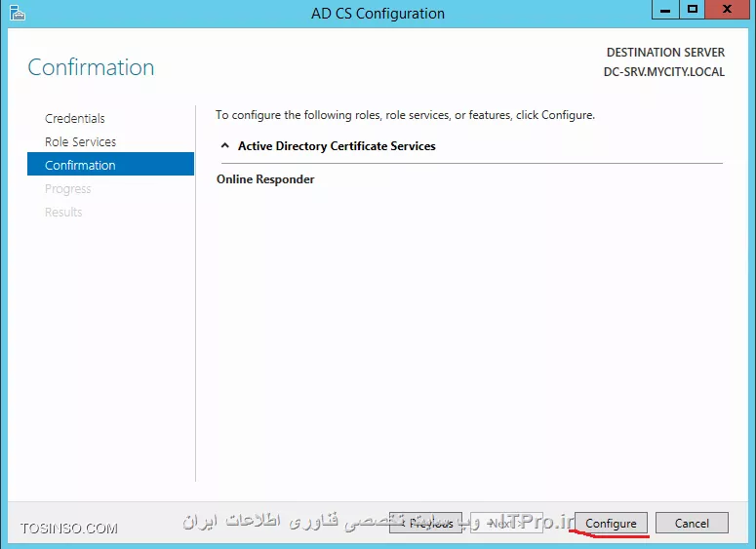Open the Role Services step
Viewport: 756px width, 549px height.
click(81, 141)
